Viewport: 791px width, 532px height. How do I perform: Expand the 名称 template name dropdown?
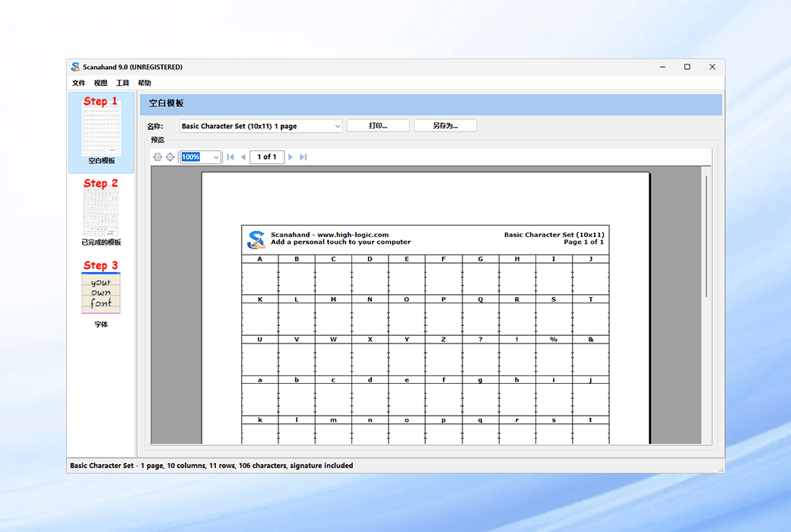[338, 126]
